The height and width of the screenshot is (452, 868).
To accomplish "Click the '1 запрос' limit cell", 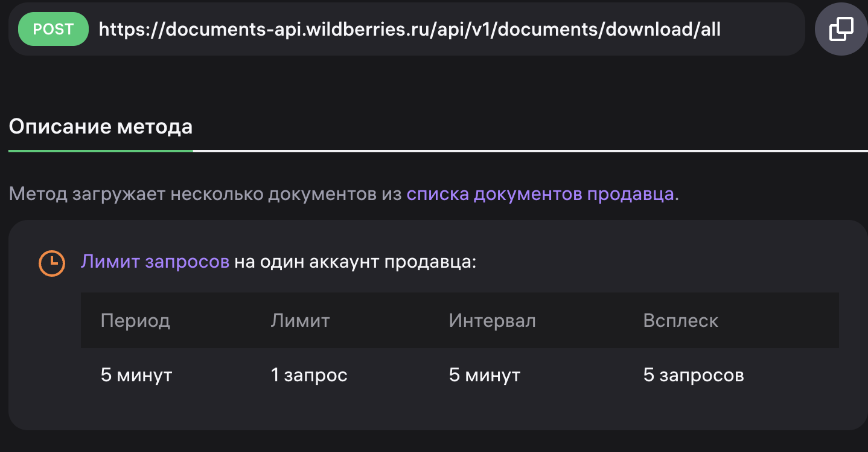I will tap(309, 375).
